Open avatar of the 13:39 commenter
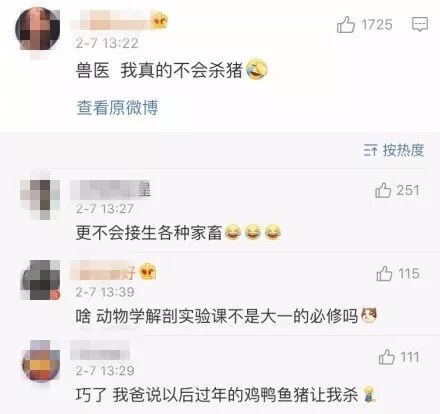 pos(41,280)
